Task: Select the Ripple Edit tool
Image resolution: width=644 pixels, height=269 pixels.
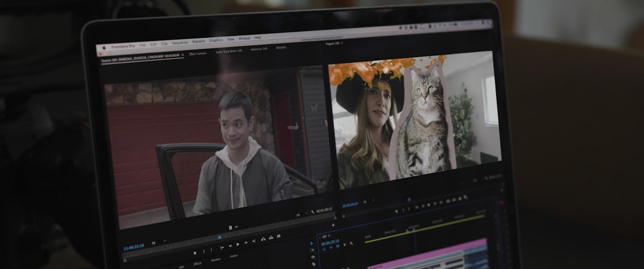Action: point(313,257)
